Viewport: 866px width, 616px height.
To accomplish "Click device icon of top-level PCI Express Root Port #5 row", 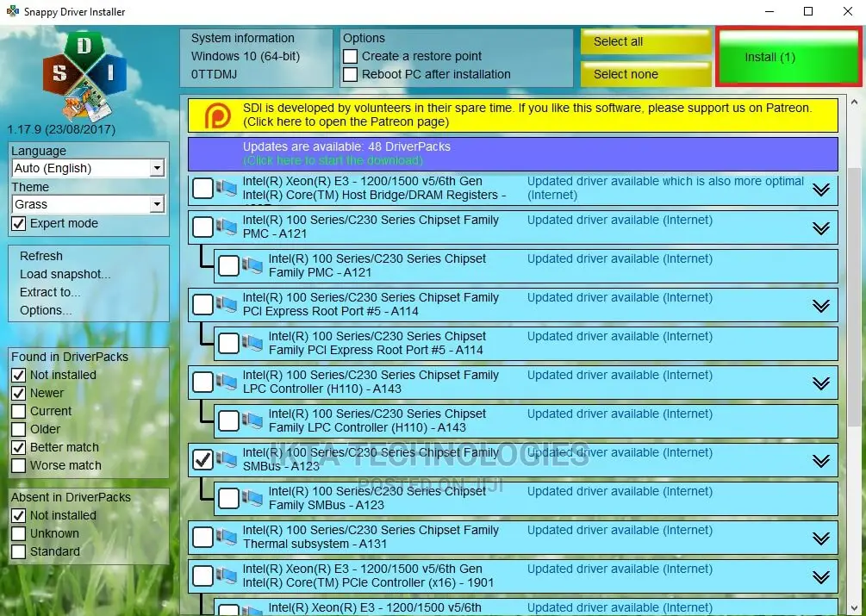I will coord(227,304).
